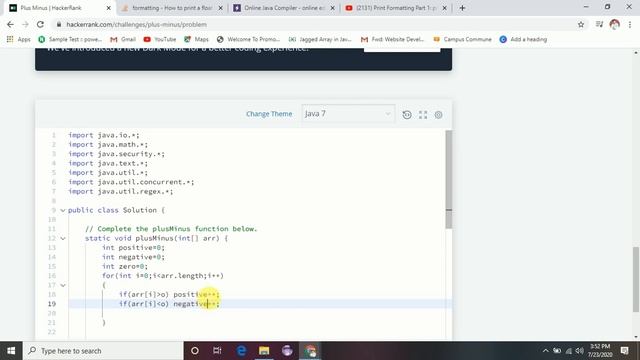Open the Chrome profile avatar
This screenshot has width=640, height=360.
click(x=614, y=24)
